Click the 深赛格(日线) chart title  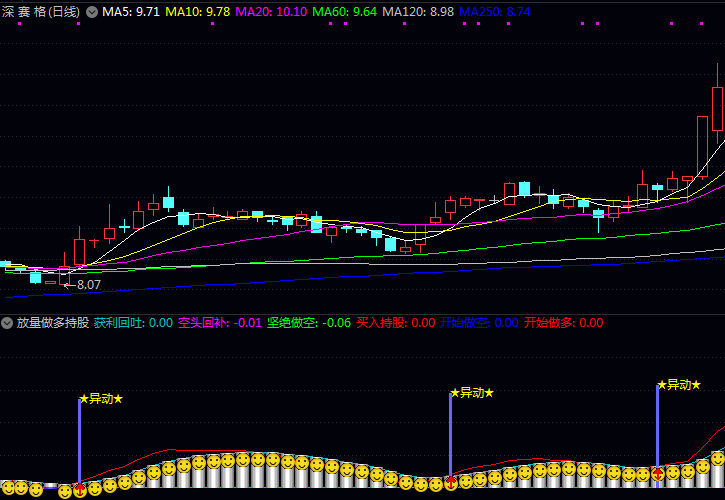(x=41, y=12)
